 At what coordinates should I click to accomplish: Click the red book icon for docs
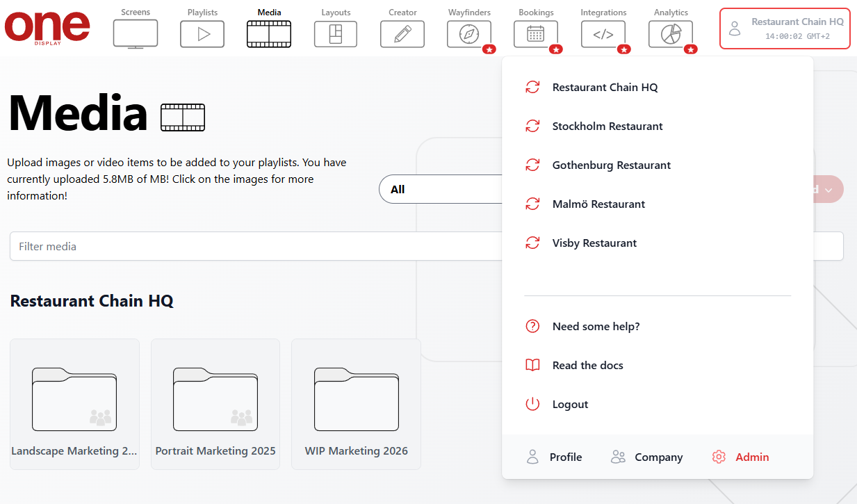coord(532,365)
